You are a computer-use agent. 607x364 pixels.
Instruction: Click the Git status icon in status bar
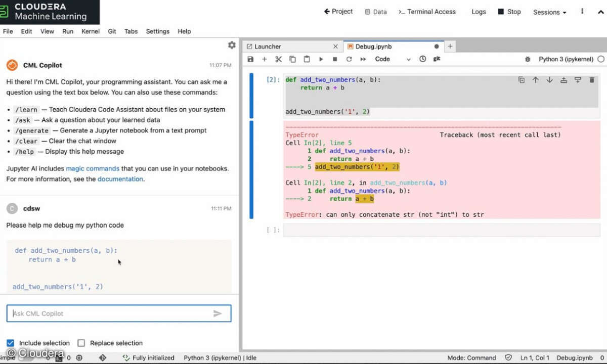pyautogui.click(x=103, y=357)
